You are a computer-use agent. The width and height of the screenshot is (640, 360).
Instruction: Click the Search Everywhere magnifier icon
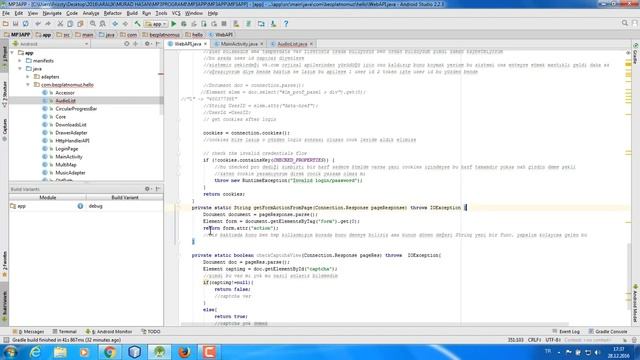(625, 24)
